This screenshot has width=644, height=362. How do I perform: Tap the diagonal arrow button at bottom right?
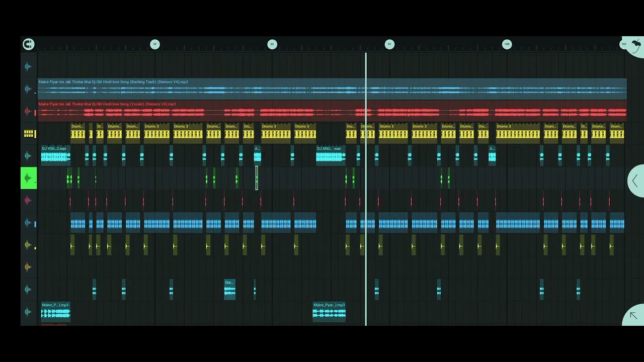click(633, 315)
